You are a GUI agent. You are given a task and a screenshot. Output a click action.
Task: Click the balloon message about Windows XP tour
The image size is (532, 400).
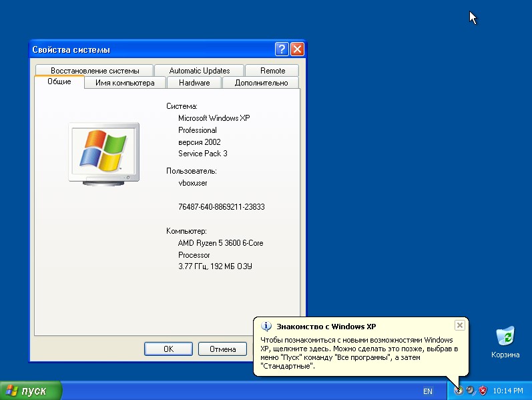click(x=359, y=353)
